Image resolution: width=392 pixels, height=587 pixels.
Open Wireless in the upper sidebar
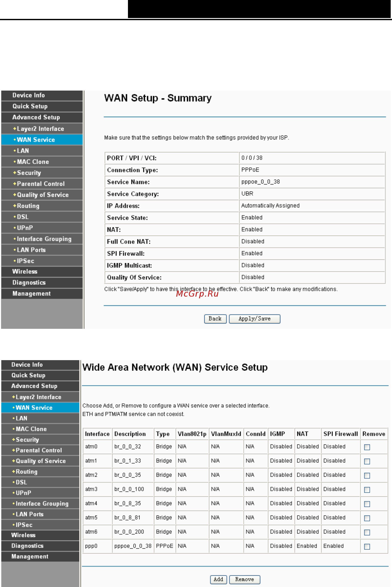coord(42,272)
